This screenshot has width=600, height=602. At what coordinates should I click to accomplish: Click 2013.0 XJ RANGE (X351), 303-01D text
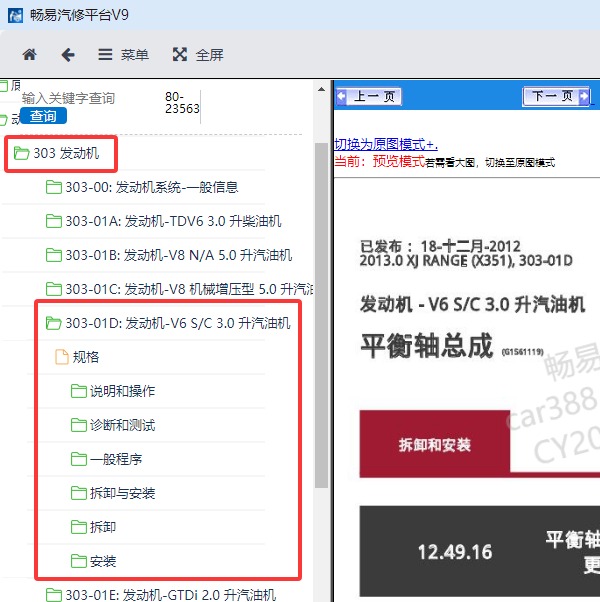466,261
